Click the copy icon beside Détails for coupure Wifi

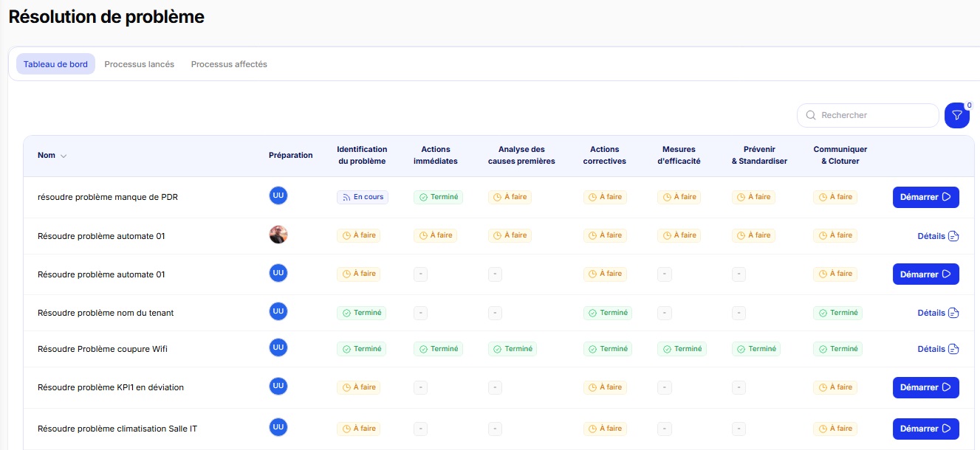pos(954,348)
